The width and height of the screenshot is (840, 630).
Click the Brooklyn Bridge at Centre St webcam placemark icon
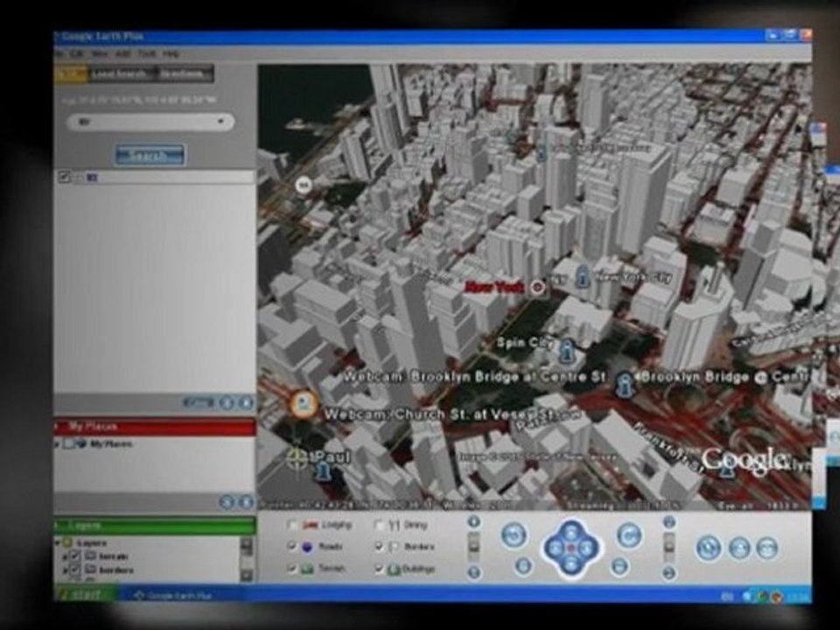tap(623, 384)
